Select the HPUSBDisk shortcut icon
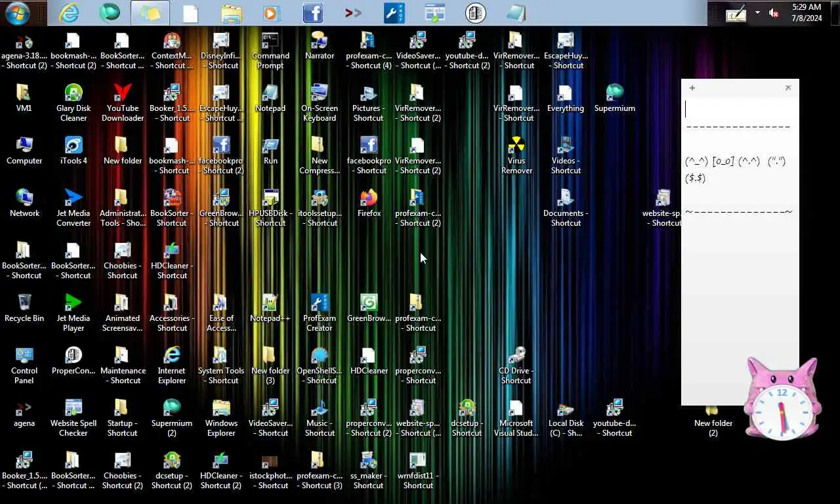The image size is (840, 504). coord(270,208)
